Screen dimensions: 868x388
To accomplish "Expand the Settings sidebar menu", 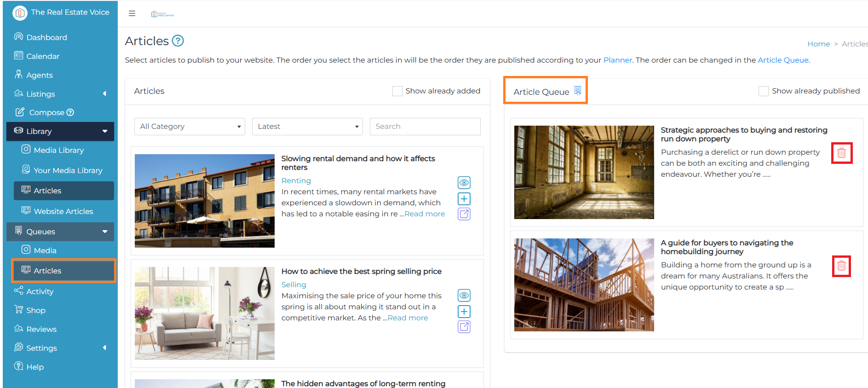I will (60, 348).
